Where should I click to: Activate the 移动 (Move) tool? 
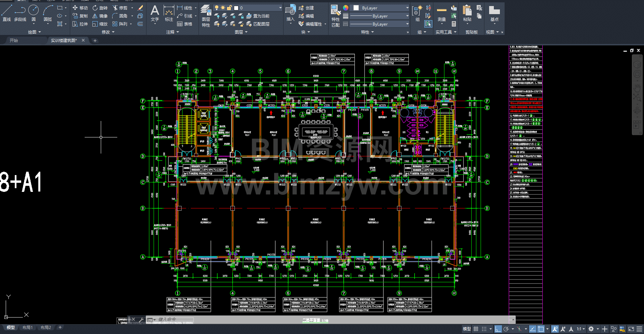80,8
